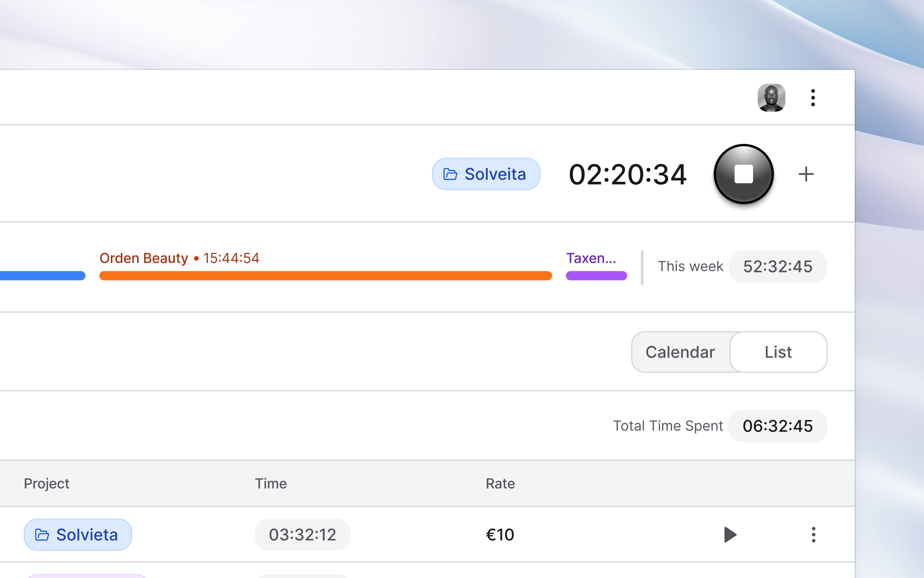Click the folder icon in the Solvieta row badge

(42, 534)
